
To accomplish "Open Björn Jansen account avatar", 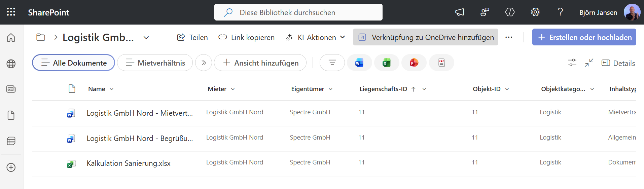I will tap(632, 12).
